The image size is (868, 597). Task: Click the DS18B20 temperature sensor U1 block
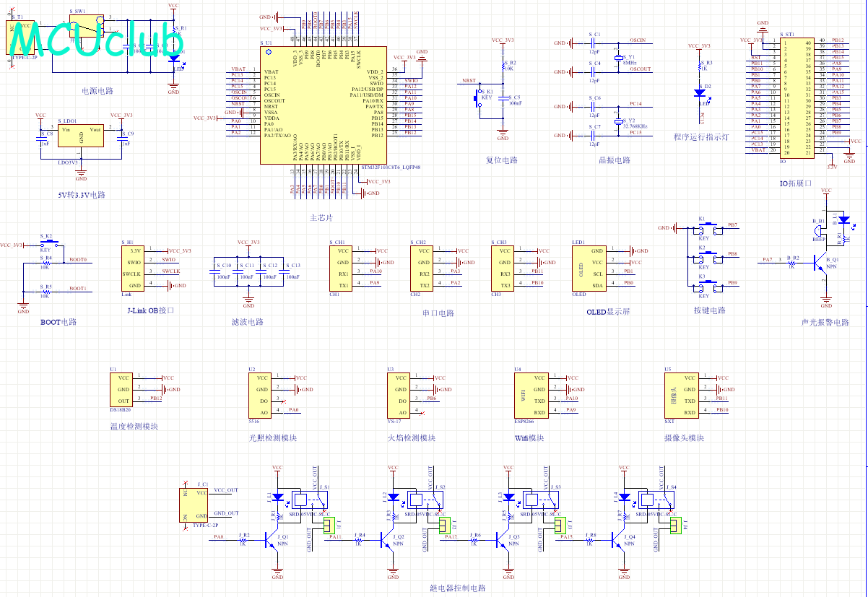pos(121,390)
